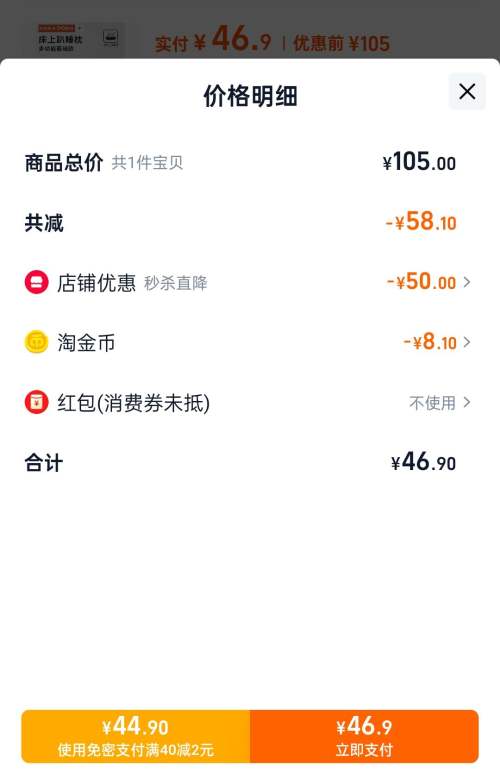Tap the red 店铺优惠 store icon
The height and width of the screenshot is (784, 500).
[x=36, y=282]
